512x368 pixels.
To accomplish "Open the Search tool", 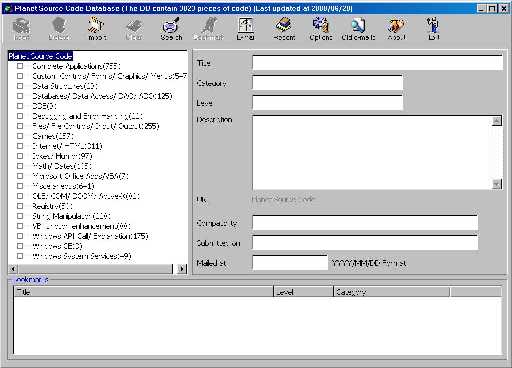I will (171, 29).
